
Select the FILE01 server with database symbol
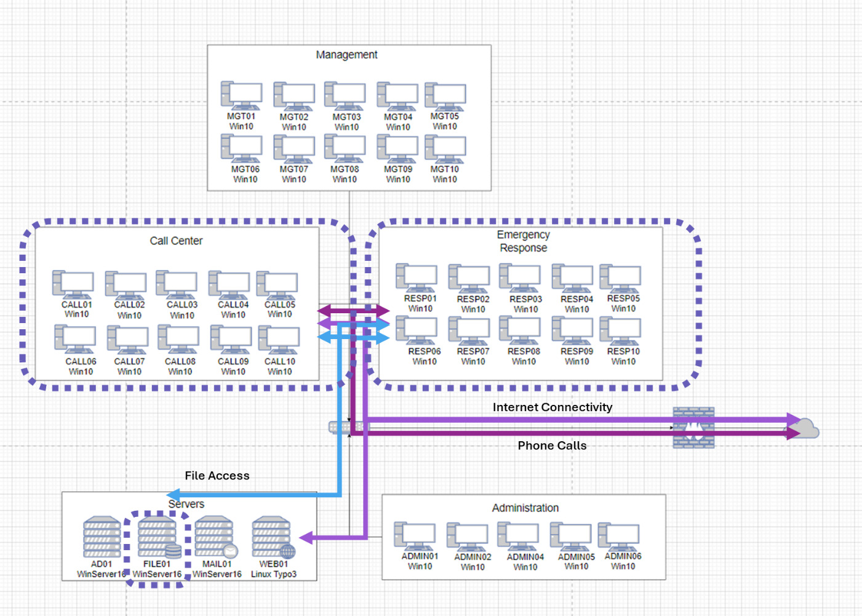click(157, 538)
